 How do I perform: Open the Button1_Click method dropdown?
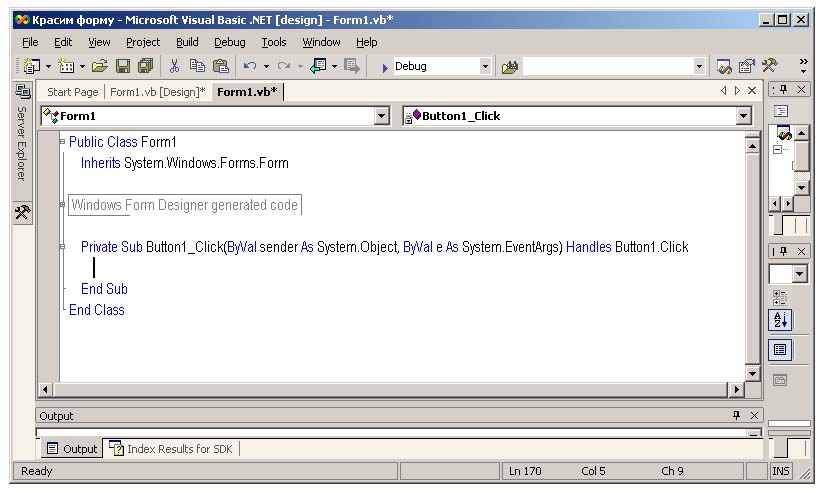744,116
